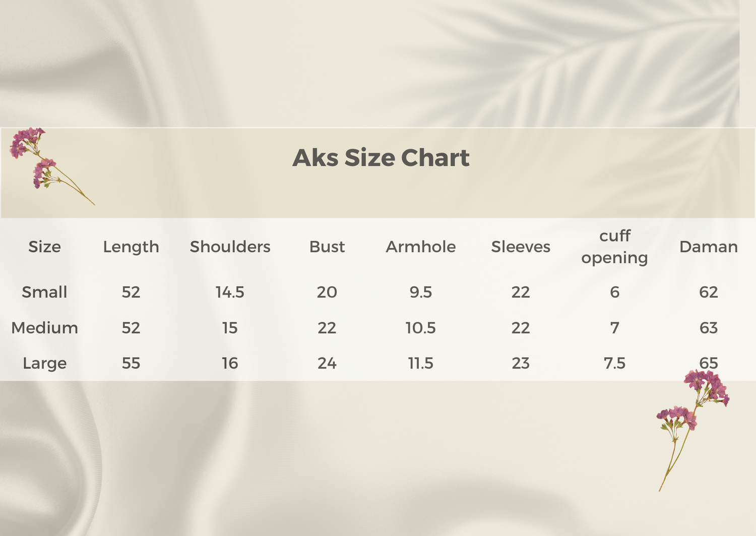Select the Small shoulders value 14.5

230,292
